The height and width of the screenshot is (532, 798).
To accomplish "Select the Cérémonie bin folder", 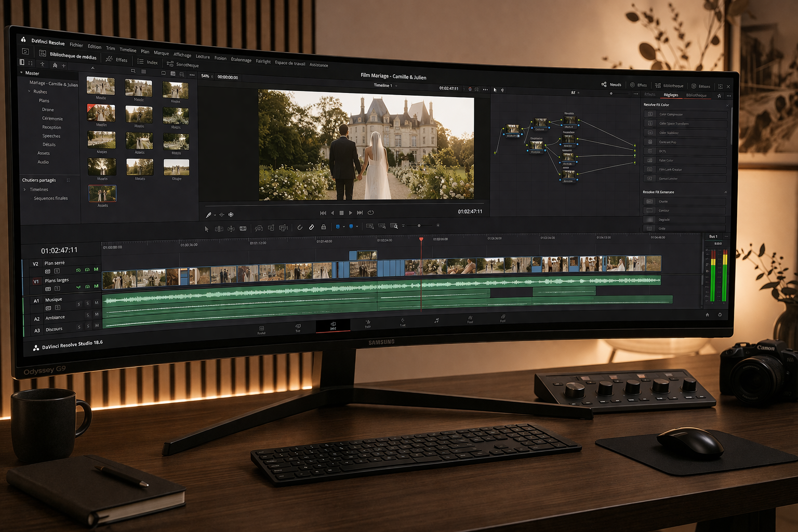I will click(52, 118).
